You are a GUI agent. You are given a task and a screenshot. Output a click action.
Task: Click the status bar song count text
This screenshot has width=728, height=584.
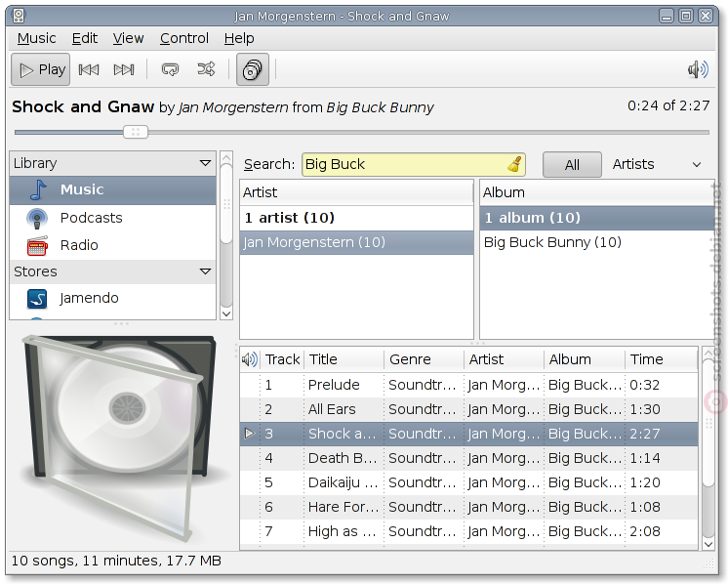[116, 562]
